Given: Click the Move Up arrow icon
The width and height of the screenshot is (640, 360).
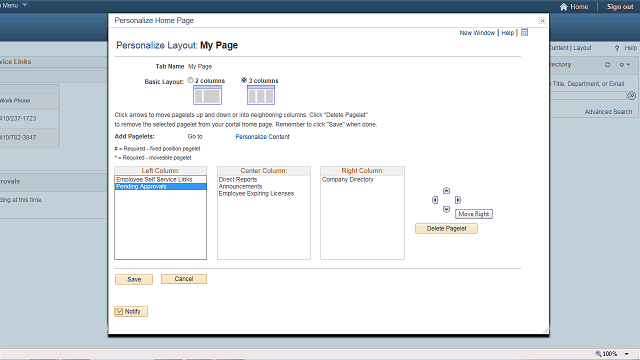Looking at the screenshot, I should tap(446, 191).
